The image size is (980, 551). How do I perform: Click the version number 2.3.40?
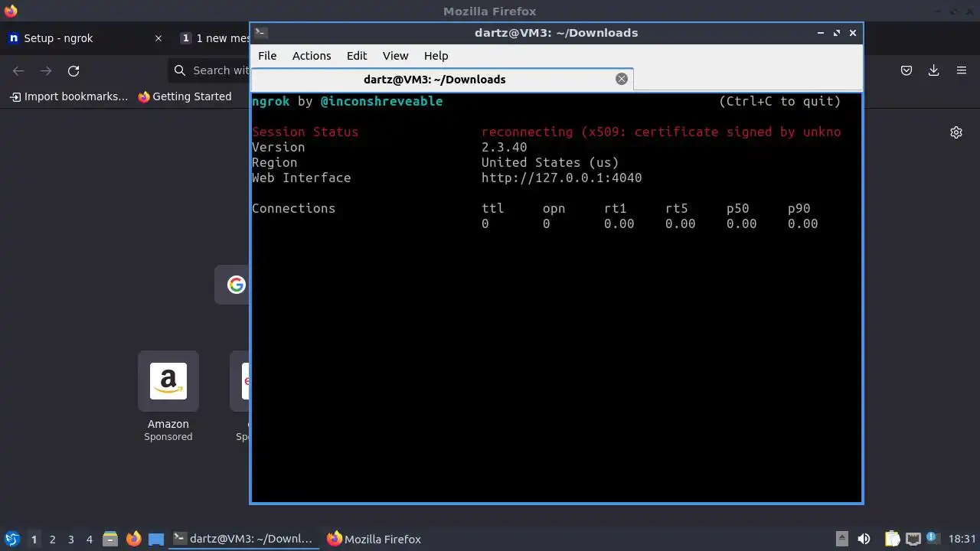[x=504, y=147]
